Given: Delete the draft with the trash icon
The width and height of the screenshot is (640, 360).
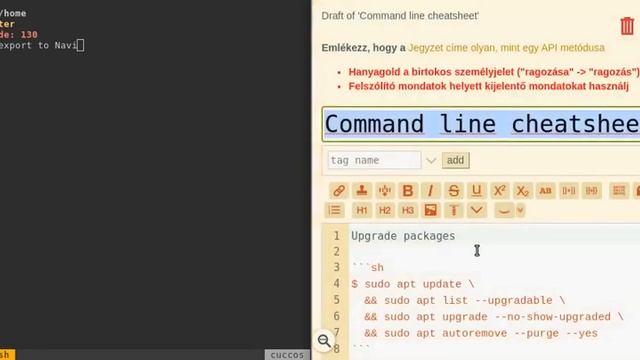Looking at the screenshot, I should click(627, 26).
